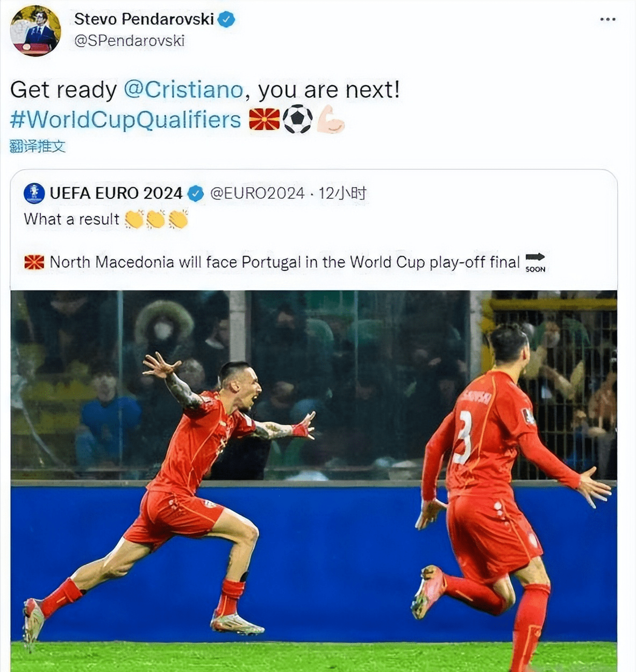Click the clapping hands emojis
The height and width of the screenshot is (672, 636).
(x=156, y=219)
